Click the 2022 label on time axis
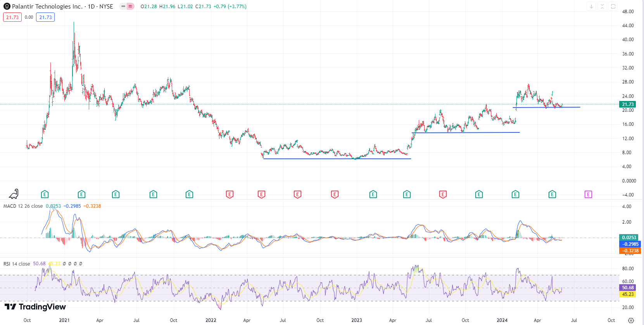This screenshot has height=325, width=644. [x=211, y=320]
